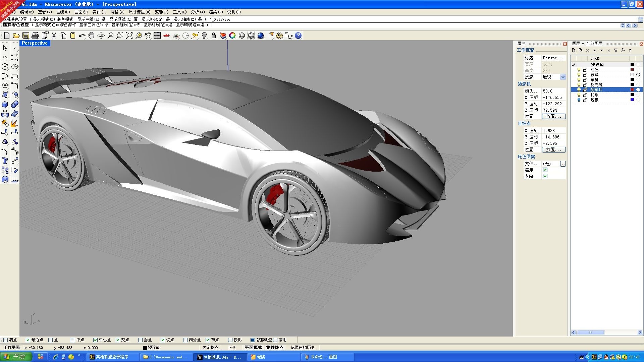Open the 渲染(R) menu
644x362 pixels.
216,12
